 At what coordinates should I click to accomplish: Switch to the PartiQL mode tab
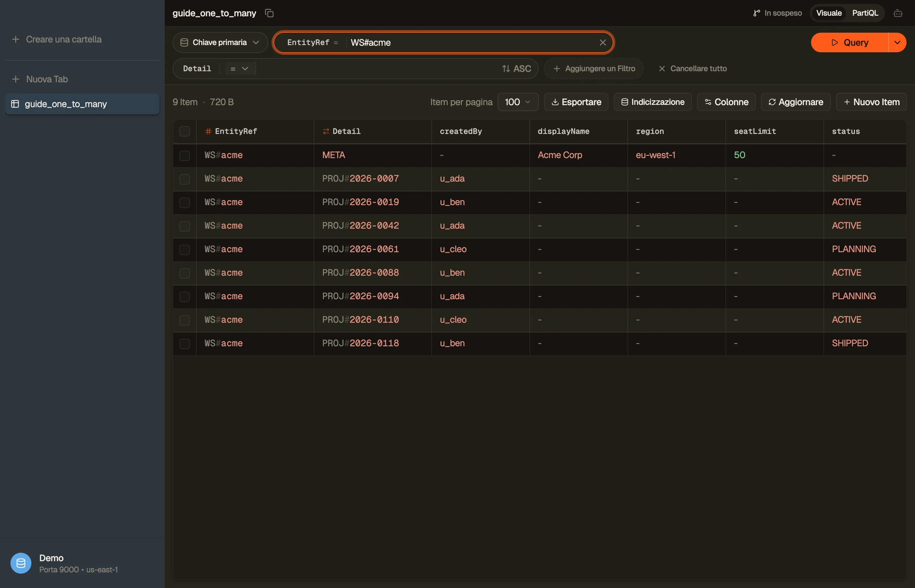coord(865,13)
